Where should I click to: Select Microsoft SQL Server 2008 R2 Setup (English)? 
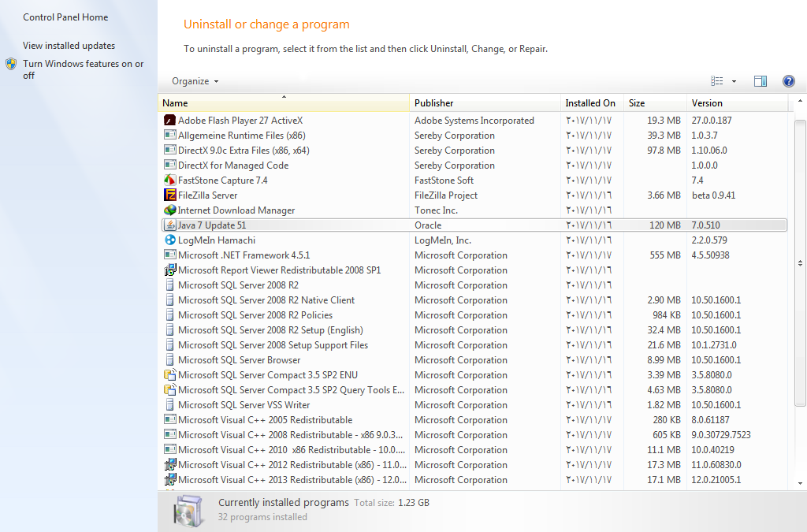(x=474, y=329)
